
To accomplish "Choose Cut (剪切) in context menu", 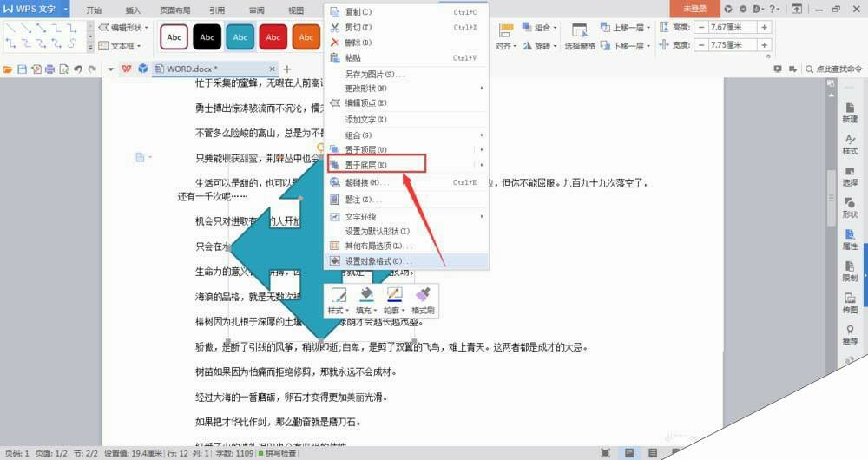I will point(405,27).
